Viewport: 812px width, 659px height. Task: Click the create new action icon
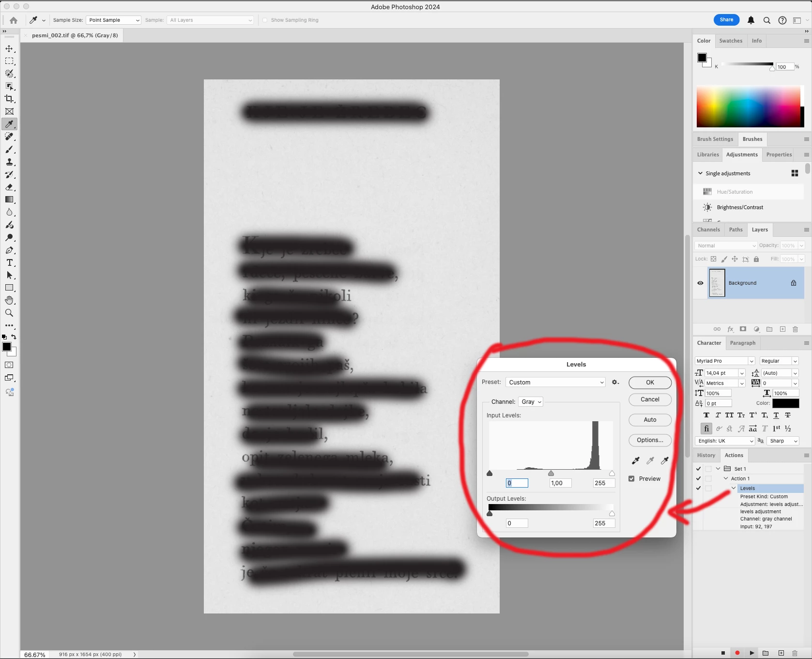point(781,653)
